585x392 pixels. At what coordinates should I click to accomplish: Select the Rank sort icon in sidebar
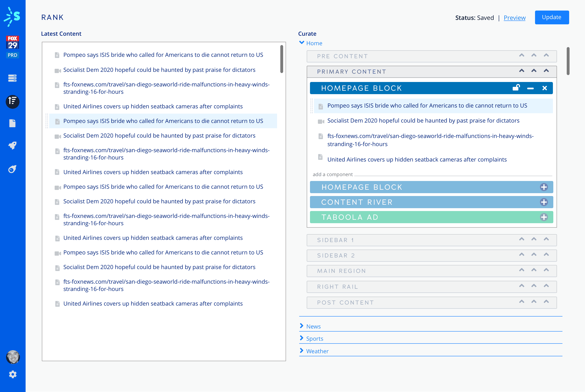click(13, 101)
